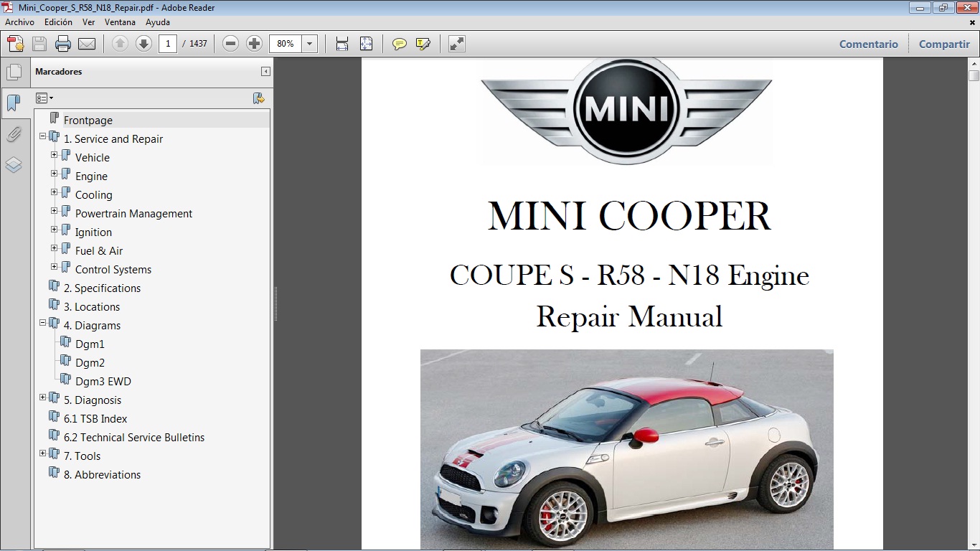
Task: Click the Fit Width zoom icon
Action: point(341,44)
